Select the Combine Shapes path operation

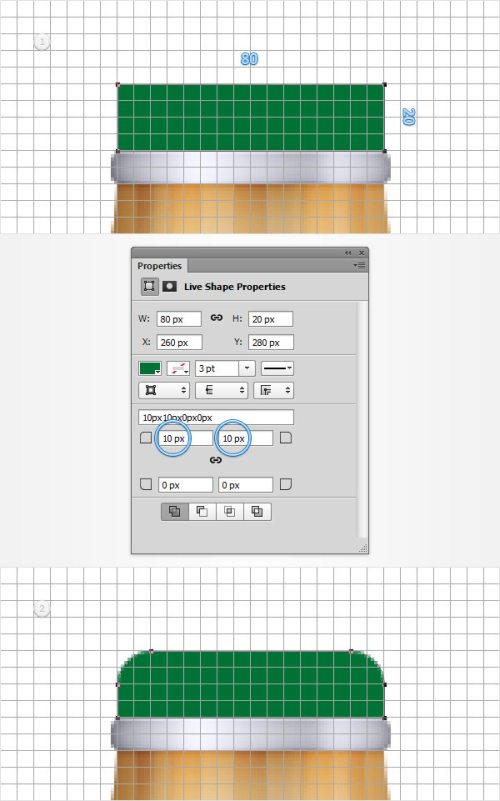175,511
